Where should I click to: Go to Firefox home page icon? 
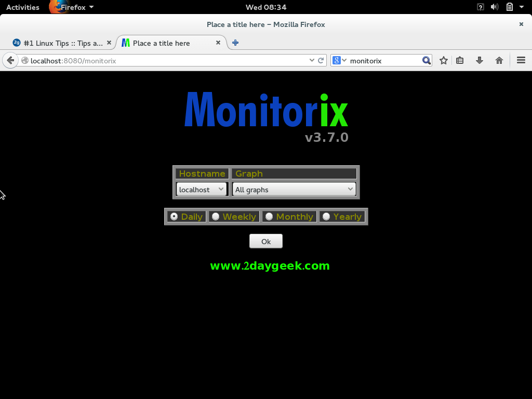pyautogui.click(x=499, y=60)
